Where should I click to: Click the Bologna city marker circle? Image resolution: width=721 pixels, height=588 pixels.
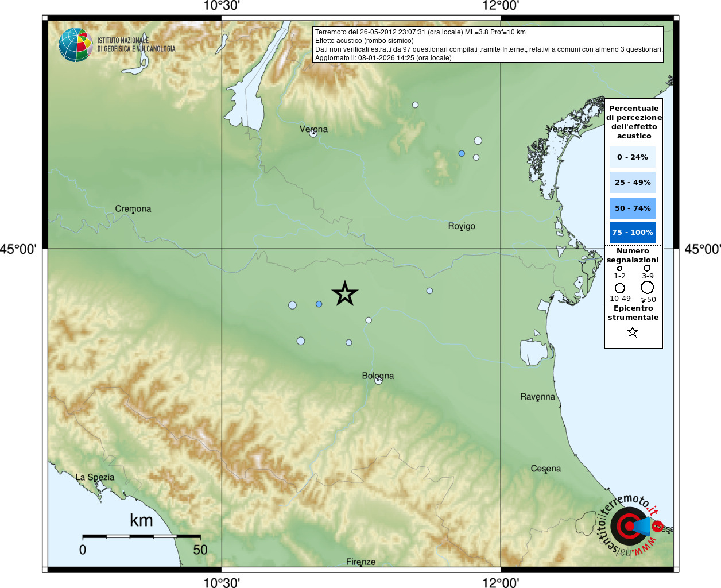(x=378, y=380)
